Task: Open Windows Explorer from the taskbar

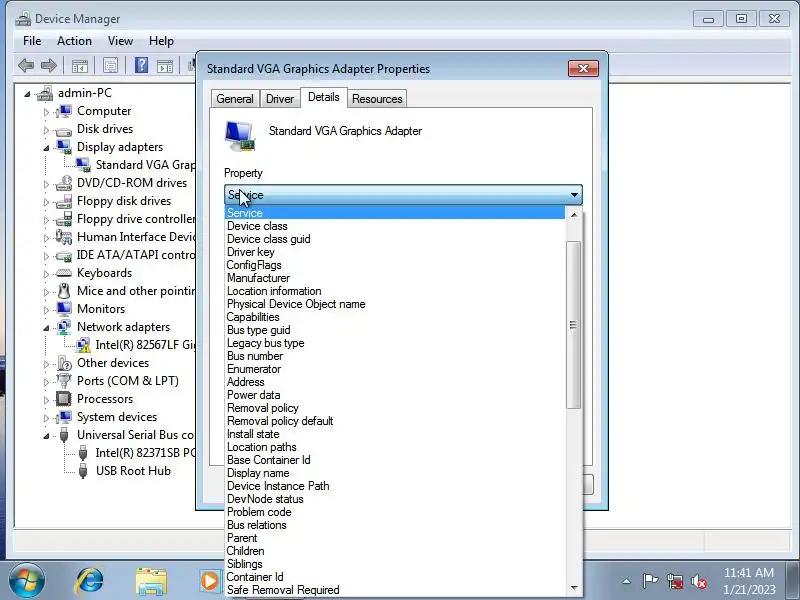Action: (x=151, y=582)
